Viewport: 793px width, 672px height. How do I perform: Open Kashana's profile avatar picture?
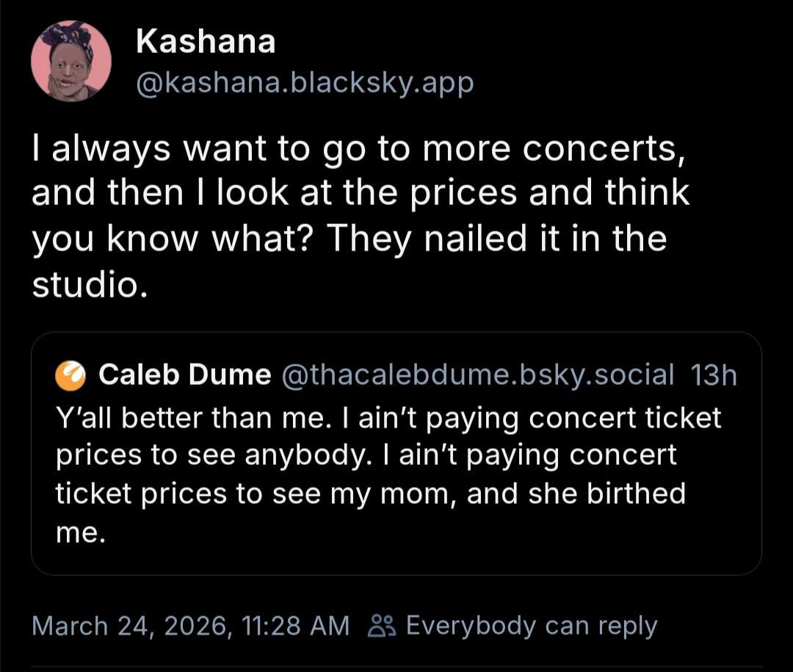coord(71,61)
